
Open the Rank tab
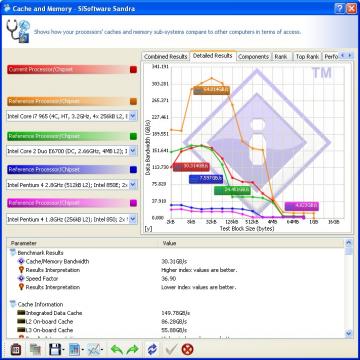tap(281, 57)
